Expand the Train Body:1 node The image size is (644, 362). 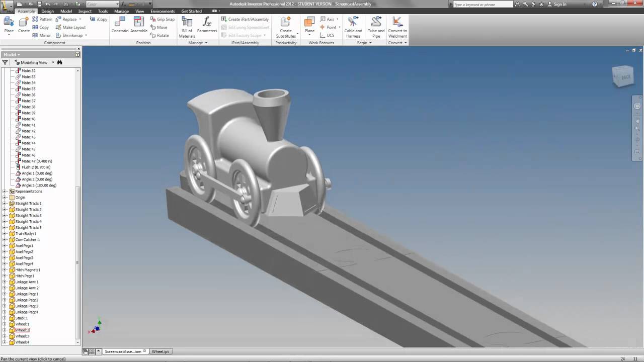point(5,233)
